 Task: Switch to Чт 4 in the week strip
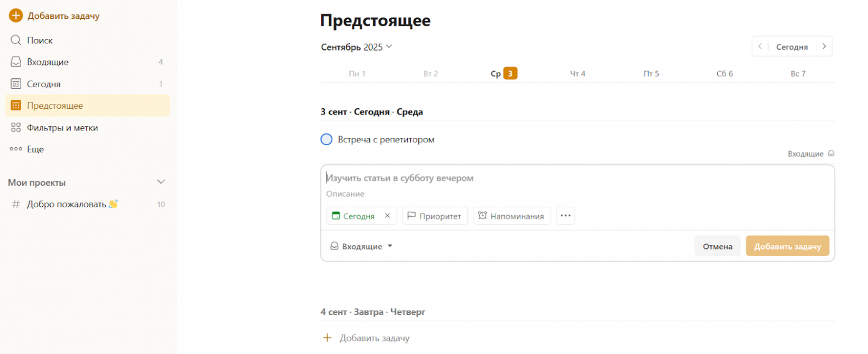(x=578, y=73)
